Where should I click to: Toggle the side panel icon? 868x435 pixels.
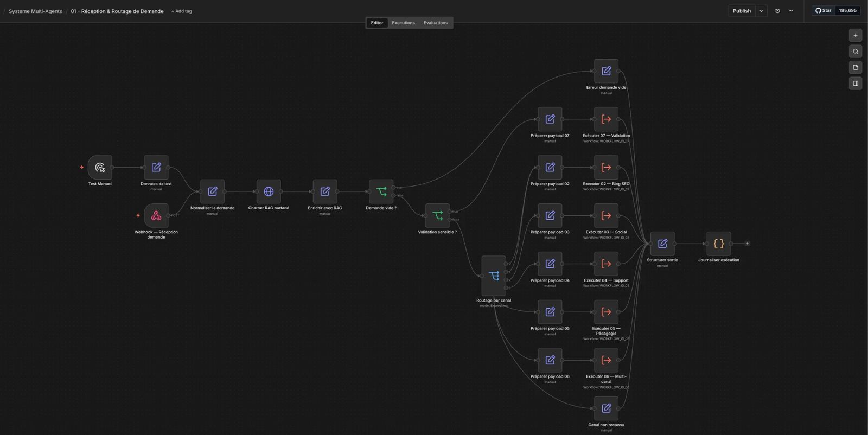[x=856, y=84]
